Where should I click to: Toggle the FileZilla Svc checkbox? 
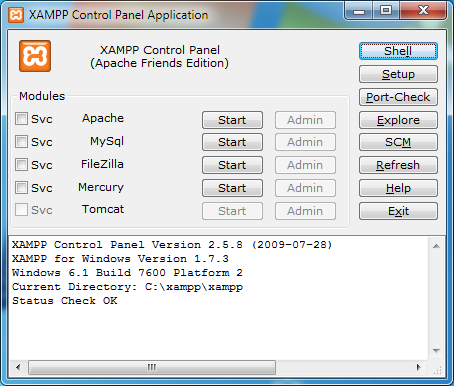coord(21,165)
